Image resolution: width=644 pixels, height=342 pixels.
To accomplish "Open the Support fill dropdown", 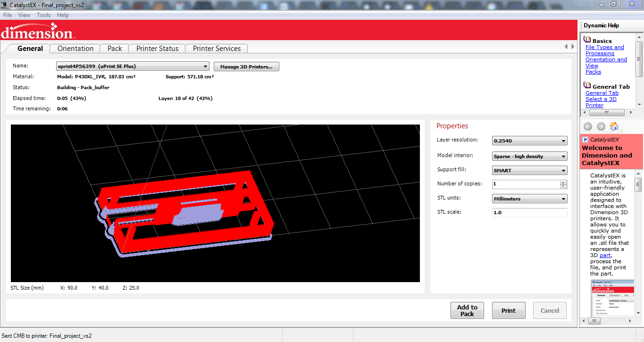I will (529, 170).
